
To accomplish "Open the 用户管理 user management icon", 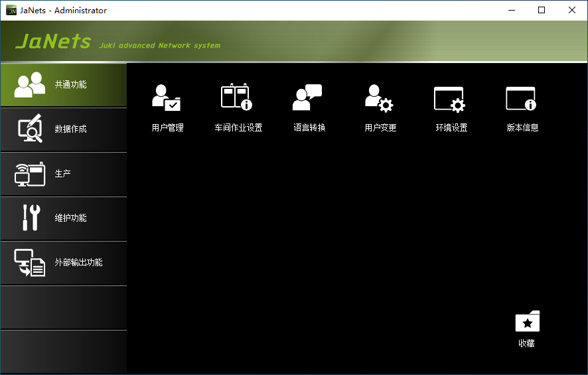I will (166, 98).
